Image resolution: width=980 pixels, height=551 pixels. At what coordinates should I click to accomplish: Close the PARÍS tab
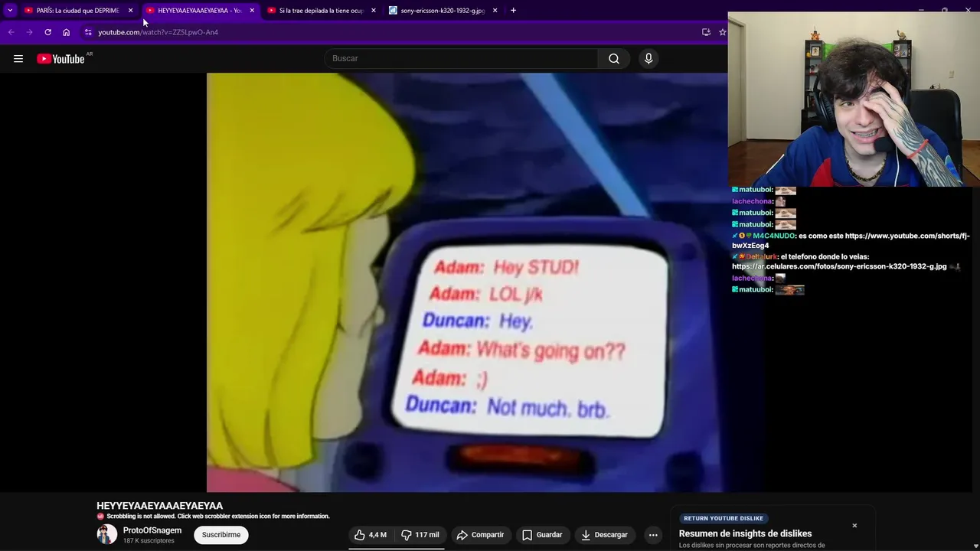coord(130,11)
